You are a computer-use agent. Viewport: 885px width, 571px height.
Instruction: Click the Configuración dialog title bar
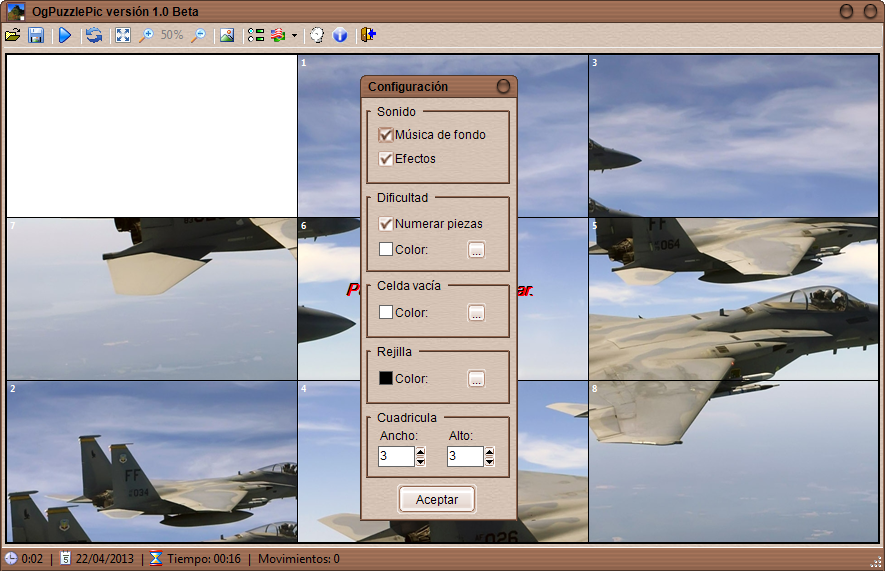[x=439, y=86]
